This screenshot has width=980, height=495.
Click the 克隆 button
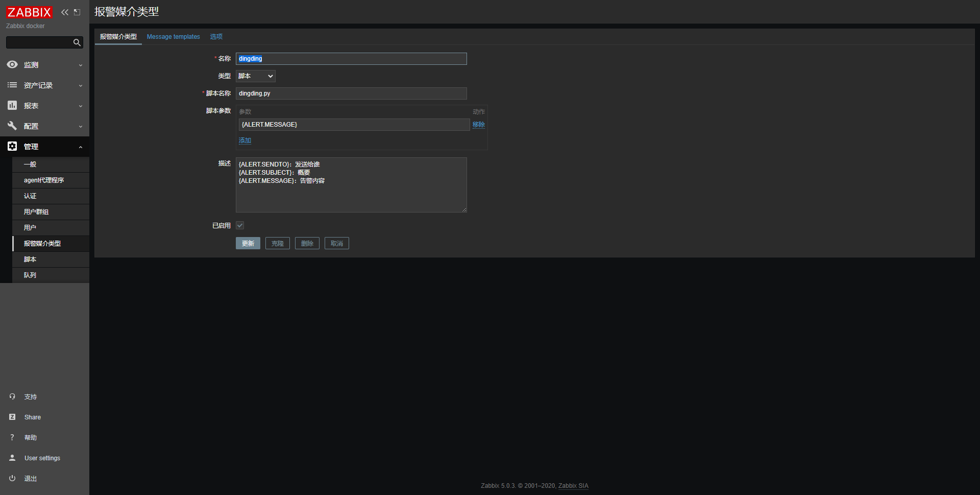pos(278,243)
